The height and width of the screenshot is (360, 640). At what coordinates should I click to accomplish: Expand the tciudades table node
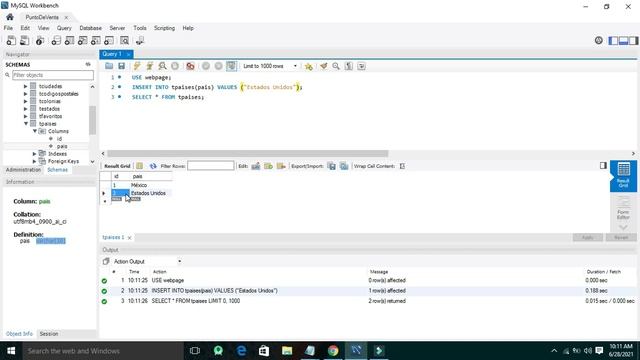[x=25, y=86]
